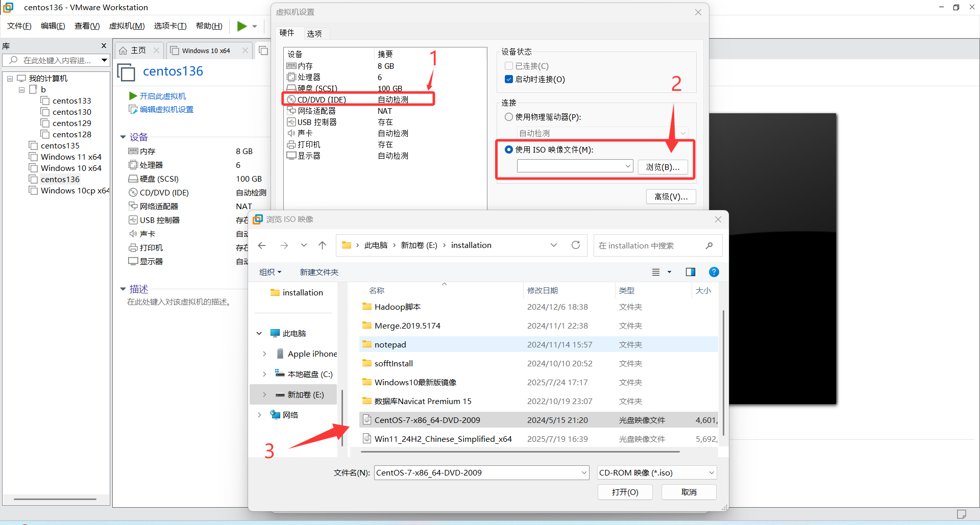
Task: Select the CentOS-7-x86_64-DVD-2009 ISO file
Action: (538, 420)
